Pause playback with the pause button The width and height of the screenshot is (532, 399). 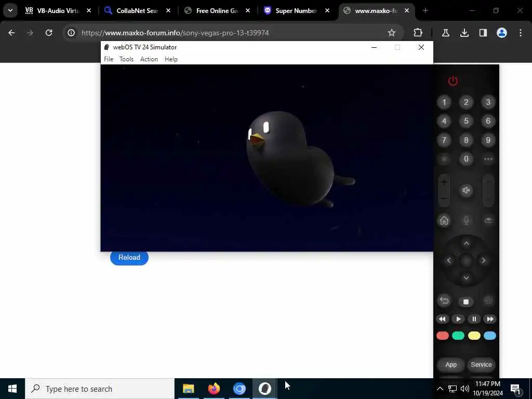pyautogui.click(x=474, y=319)
